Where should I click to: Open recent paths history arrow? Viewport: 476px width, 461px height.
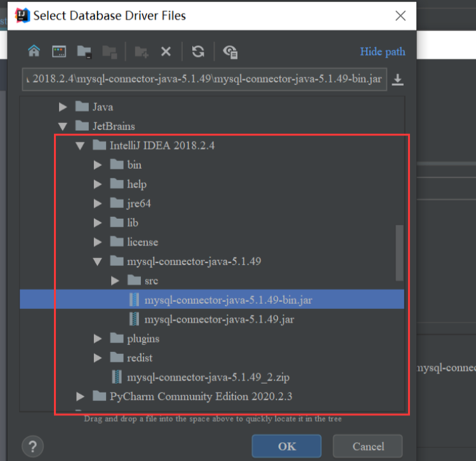[x=397, y=79]
